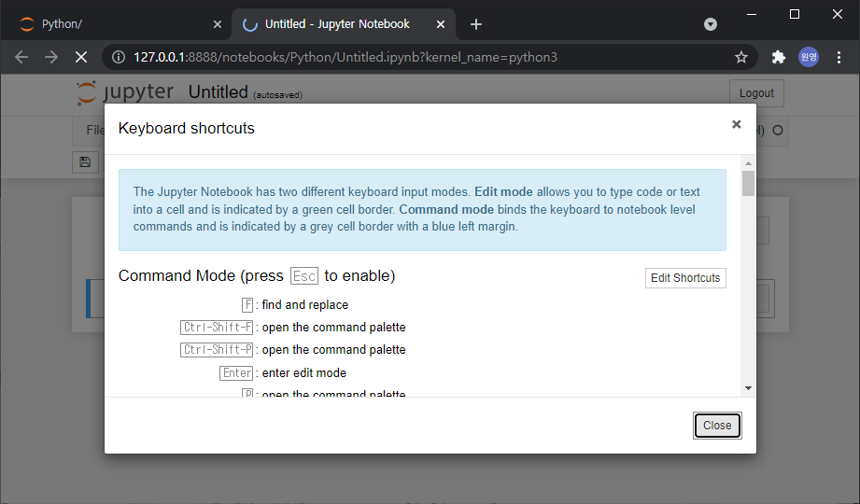The height and width of the screenshot is (504, 860).
Task: Click the Close button in dialog footer
Action: pyautogui.click(x=717, y=426)
